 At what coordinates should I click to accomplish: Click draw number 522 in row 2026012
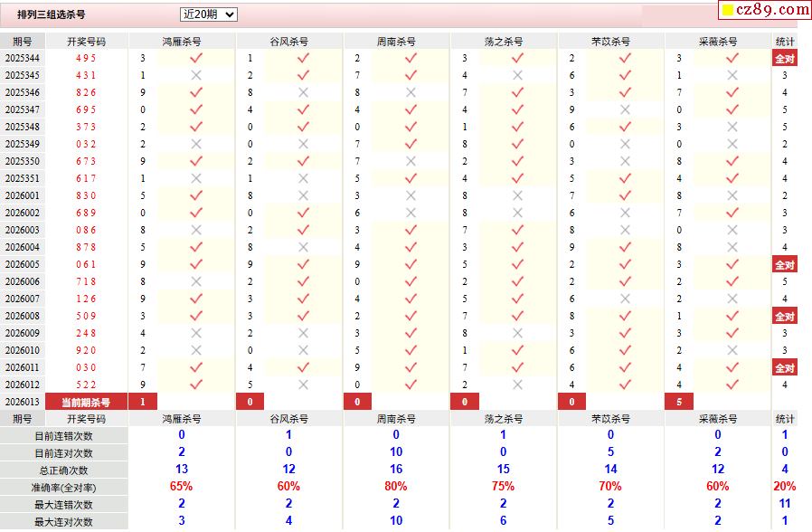(x=85, y=385)
